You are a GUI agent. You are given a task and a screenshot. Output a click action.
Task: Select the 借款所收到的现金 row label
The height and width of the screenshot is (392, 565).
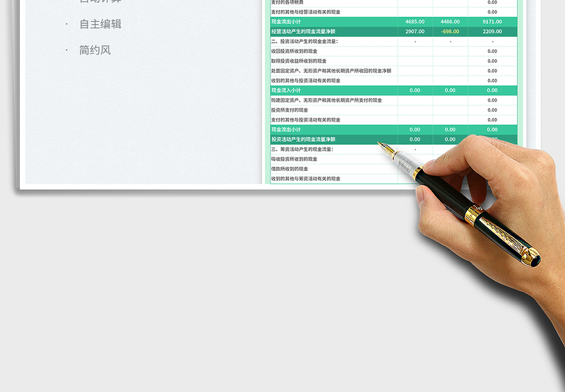point(290,169)
